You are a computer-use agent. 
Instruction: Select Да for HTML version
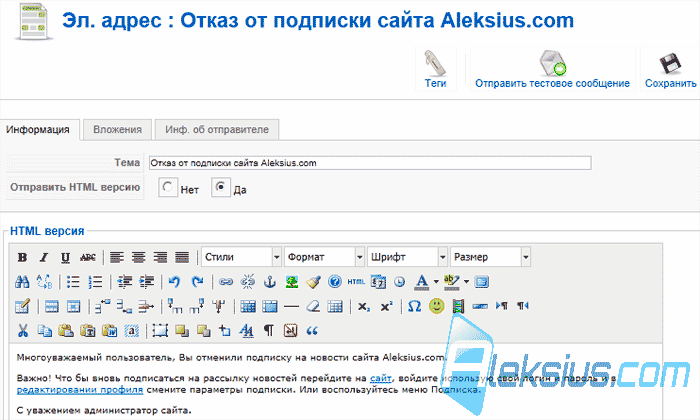[x=221, y=187]
